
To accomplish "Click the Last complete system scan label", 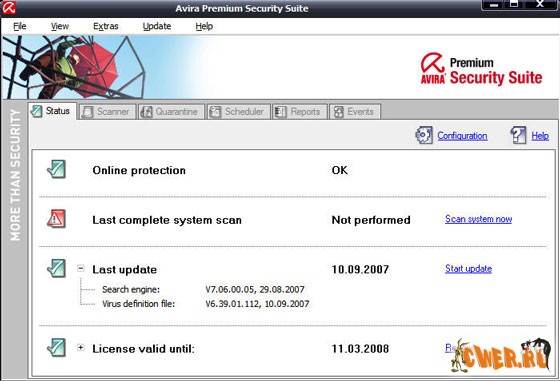I will pyautogui.click(x=167, y=220).
